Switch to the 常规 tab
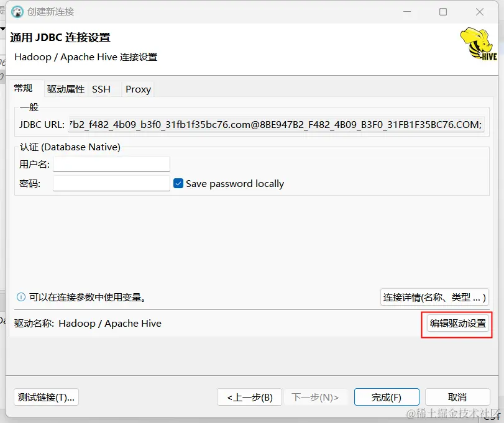The image size is (504, 423). (23, 88)
